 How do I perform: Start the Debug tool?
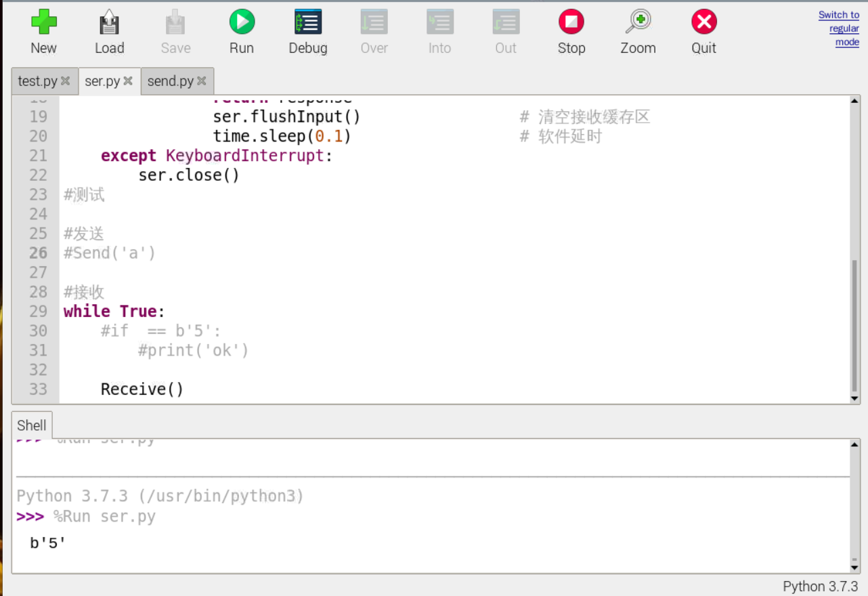click(x=308, y=22)
